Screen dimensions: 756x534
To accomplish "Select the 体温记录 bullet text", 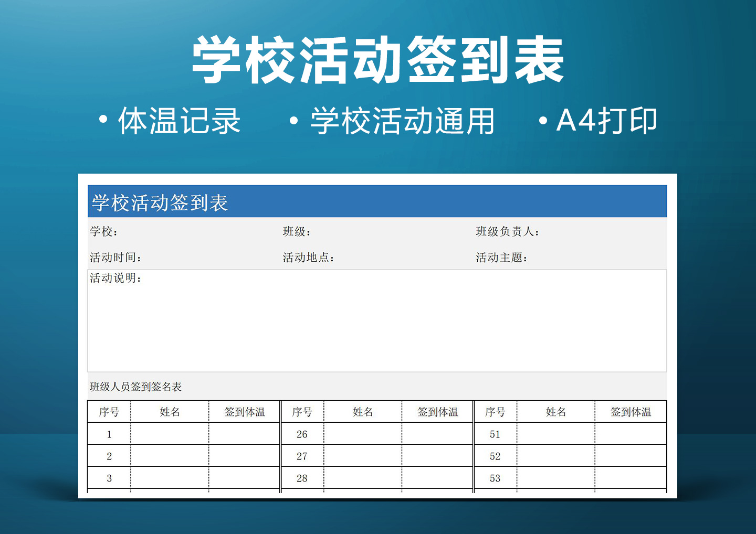I will click(x=179, y=121).
